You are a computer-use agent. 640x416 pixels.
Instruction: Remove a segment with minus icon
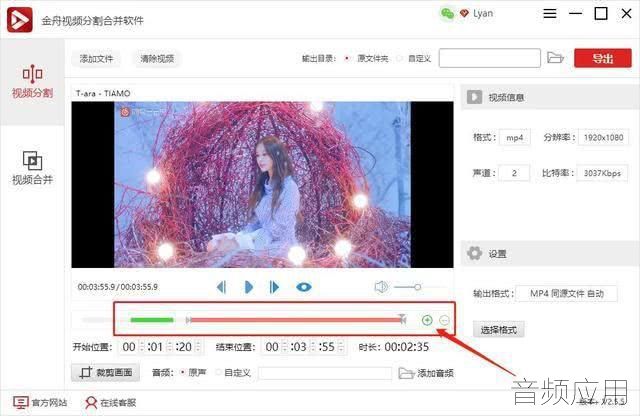tap(444, 320)
